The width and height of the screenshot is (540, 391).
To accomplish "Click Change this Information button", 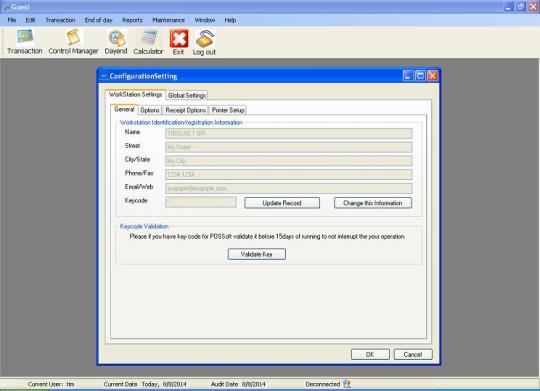I will [373, 203].
